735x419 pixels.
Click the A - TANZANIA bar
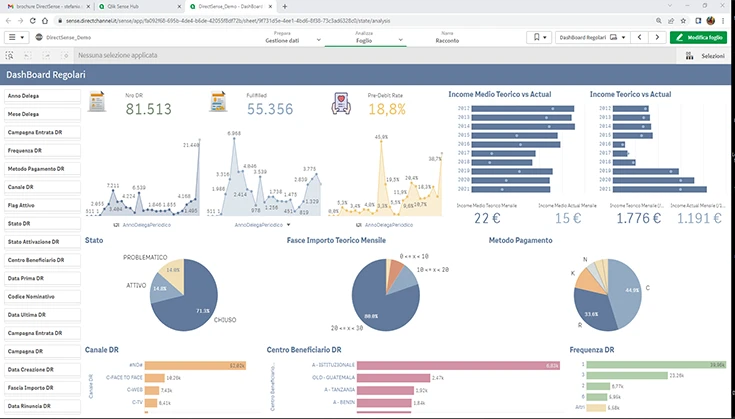(385, 390)
